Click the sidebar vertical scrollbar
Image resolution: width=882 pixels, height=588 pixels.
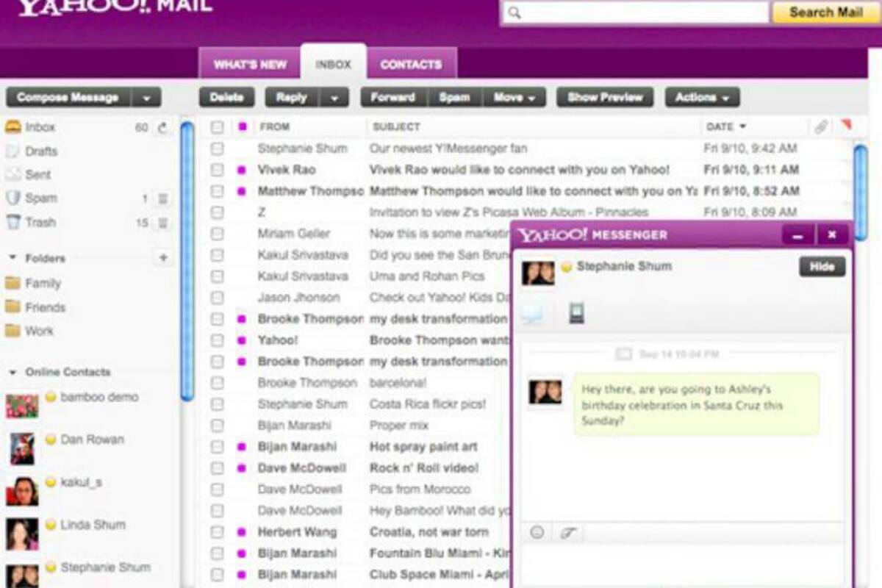[x=187, y=261]
